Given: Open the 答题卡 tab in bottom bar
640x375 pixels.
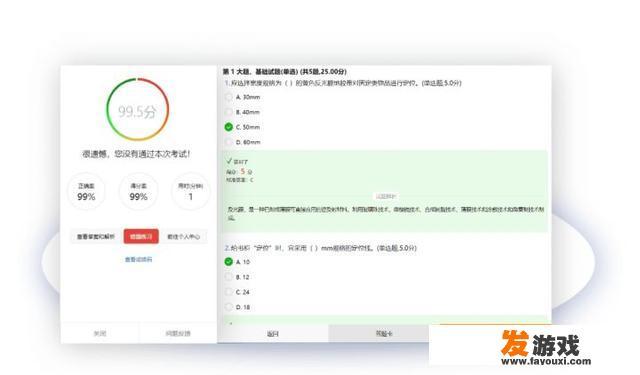Looking at the screenshot, I should [x=384, y=333].
